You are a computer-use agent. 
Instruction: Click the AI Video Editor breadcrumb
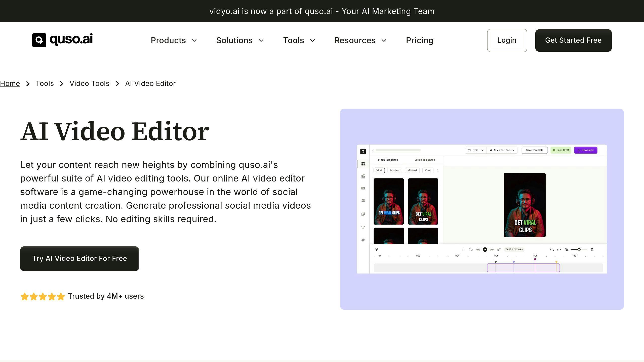(150, 83)
